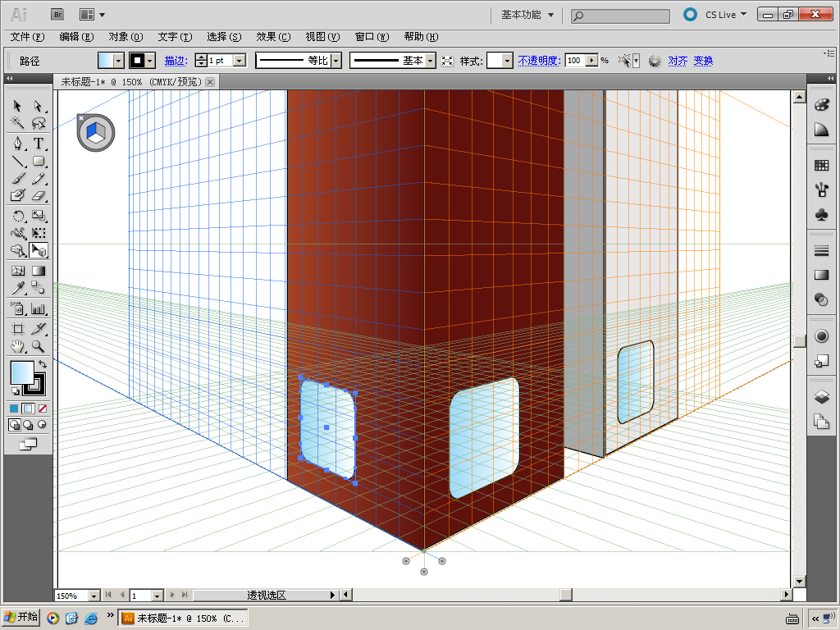Open the zoom level dropdown
Image resolution: width=840 pixels, height=630 pixels.
pyautogui.click(x=94, y=596)
